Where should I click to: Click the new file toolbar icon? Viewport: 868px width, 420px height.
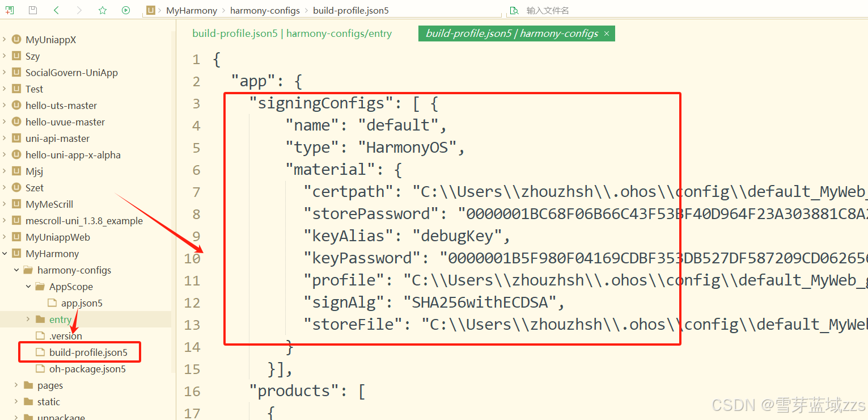point(10,10)
